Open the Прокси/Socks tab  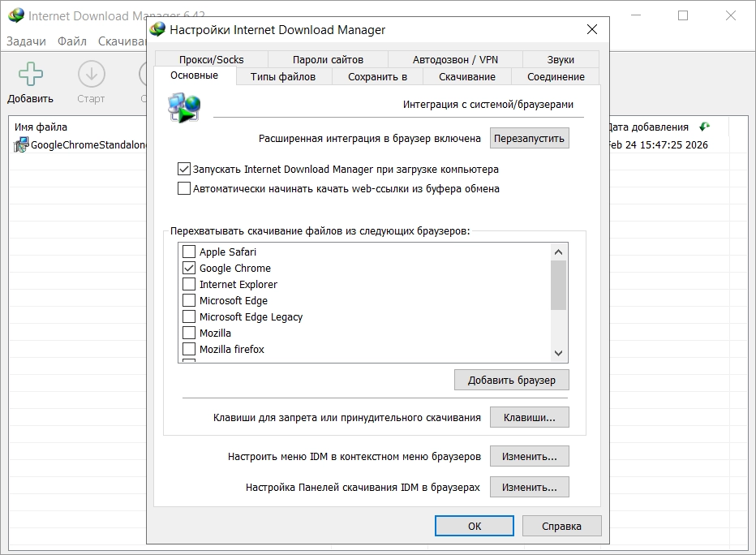pos(211,59)
